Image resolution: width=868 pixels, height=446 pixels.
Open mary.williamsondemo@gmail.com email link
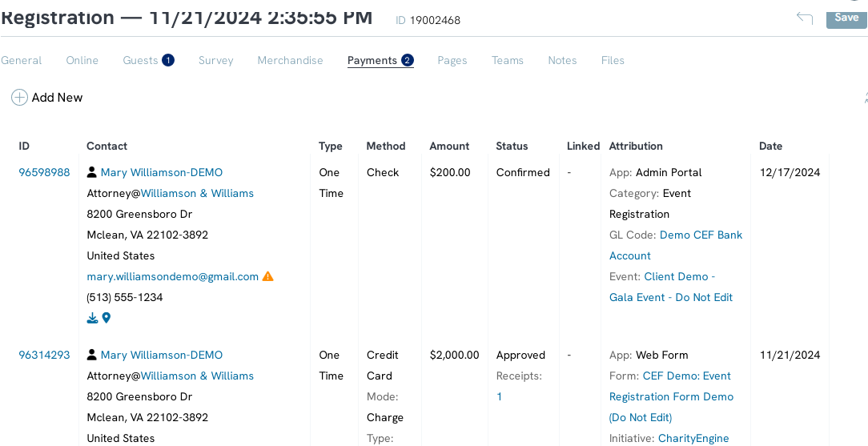point(173,276)
